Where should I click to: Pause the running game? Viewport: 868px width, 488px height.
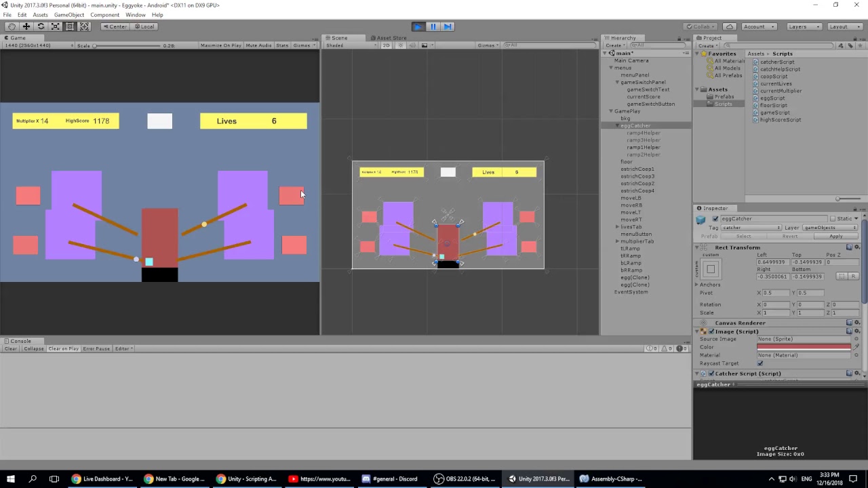[433, 26]
